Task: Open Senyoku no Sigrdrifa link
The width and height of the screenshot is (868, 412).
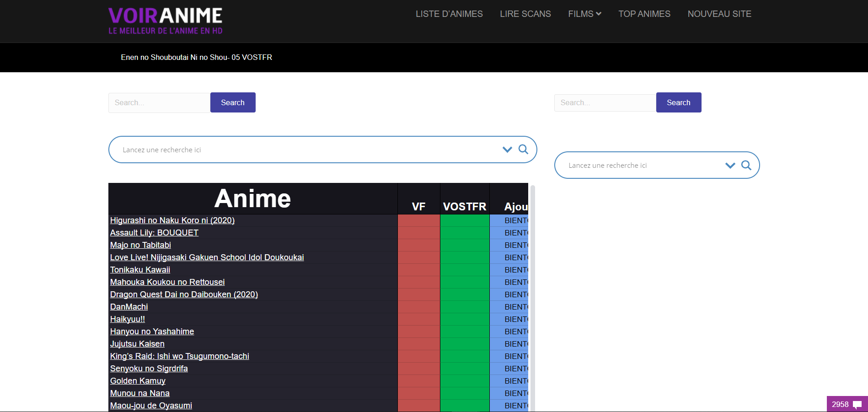Action: [x=149, y=369]
